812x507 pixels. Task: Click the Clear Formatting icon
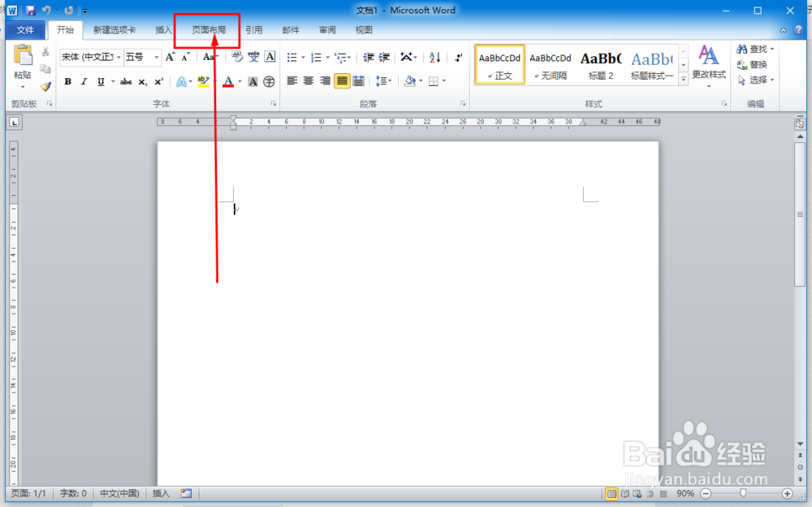point(236,57)
